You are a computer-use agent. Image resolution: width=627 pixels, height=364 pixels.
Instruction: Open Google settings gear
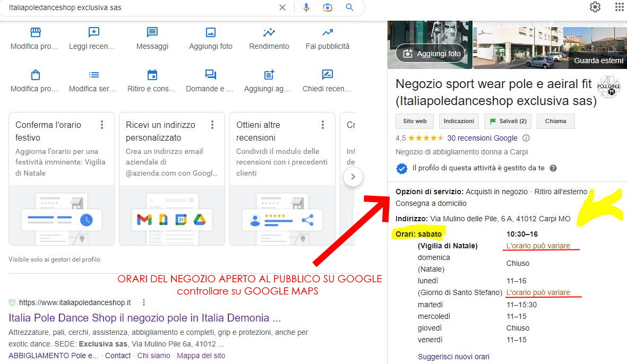595,7
